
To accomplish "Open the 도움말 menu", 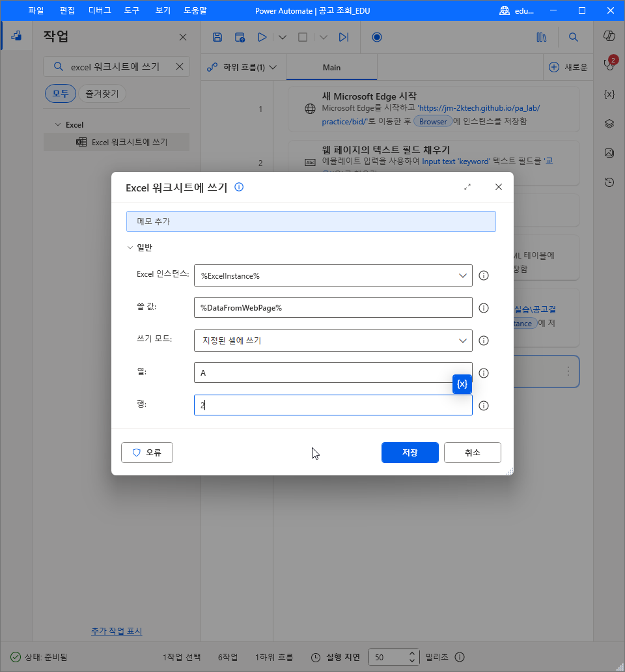I will 195,10.
